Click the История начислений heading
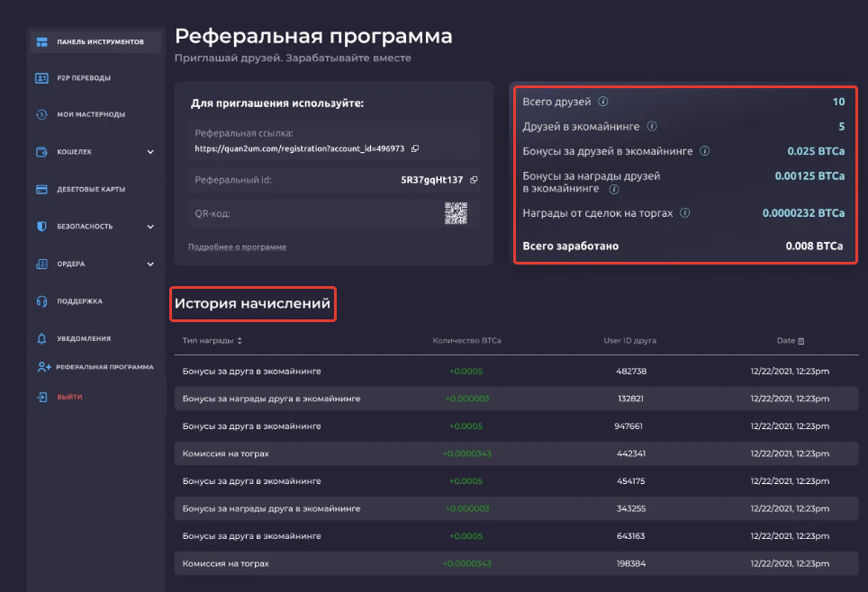 point(252,303)
